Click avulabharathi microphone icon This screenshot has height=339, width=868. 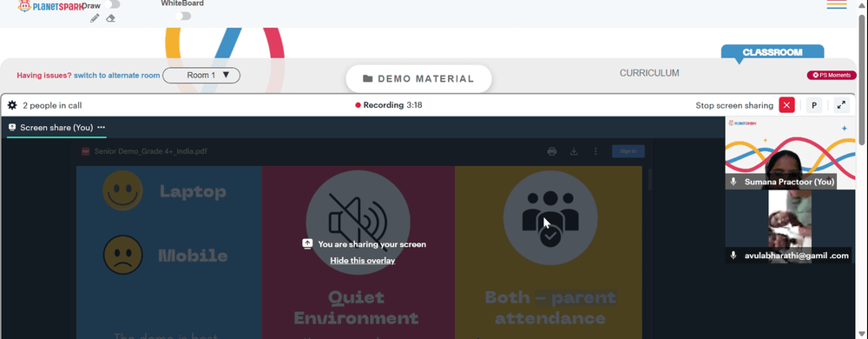coord(733,256)
